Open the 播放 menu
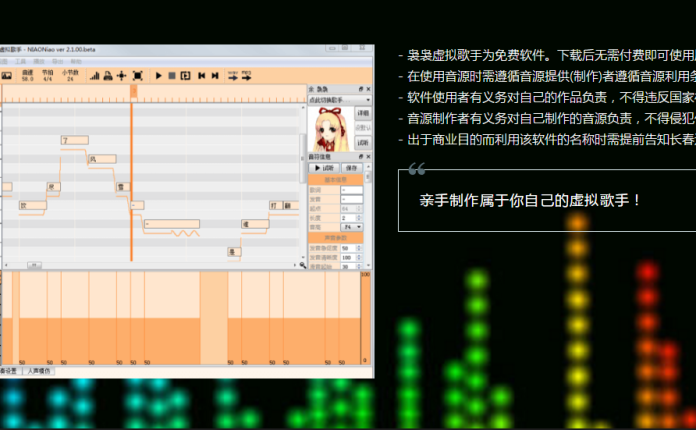Screen dimensions: 696x430 click(39, 61)
